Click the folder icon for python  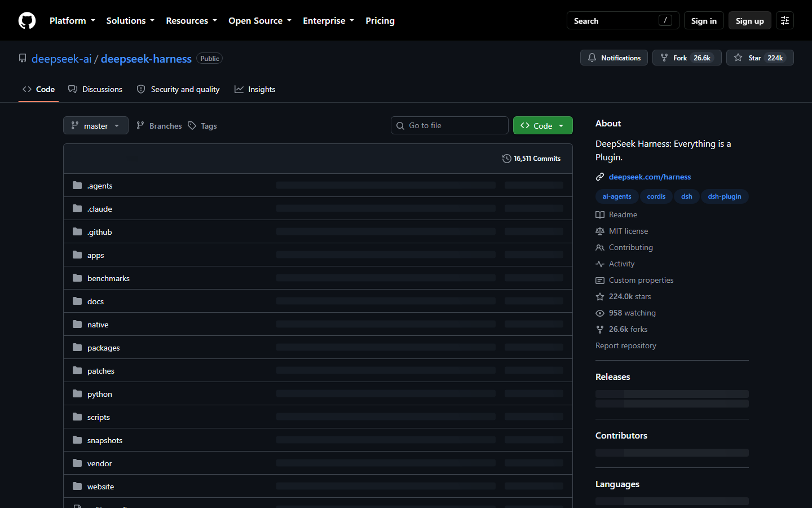point(77,394)
